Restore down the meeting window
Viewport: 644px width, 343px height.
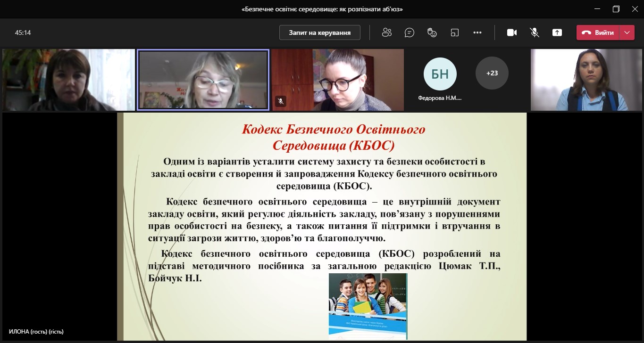[616, 9]
